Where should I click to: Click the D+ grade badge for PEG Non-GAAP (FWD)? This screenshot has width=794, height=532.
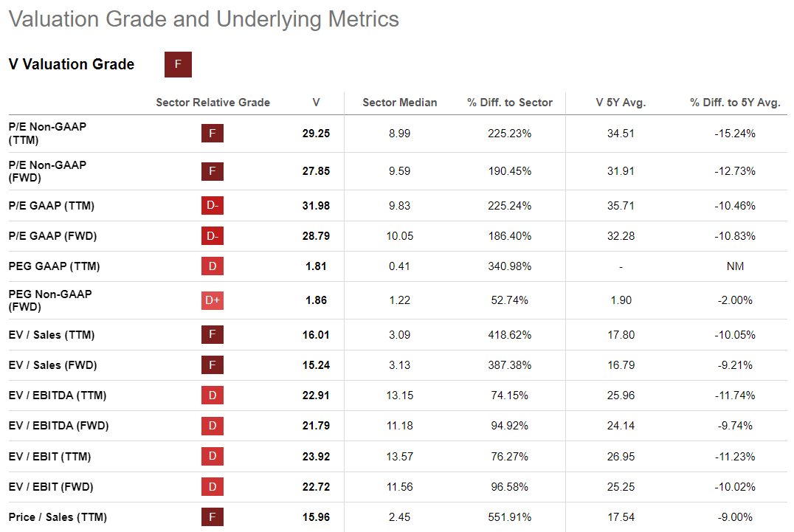click(x=213, y=300)
